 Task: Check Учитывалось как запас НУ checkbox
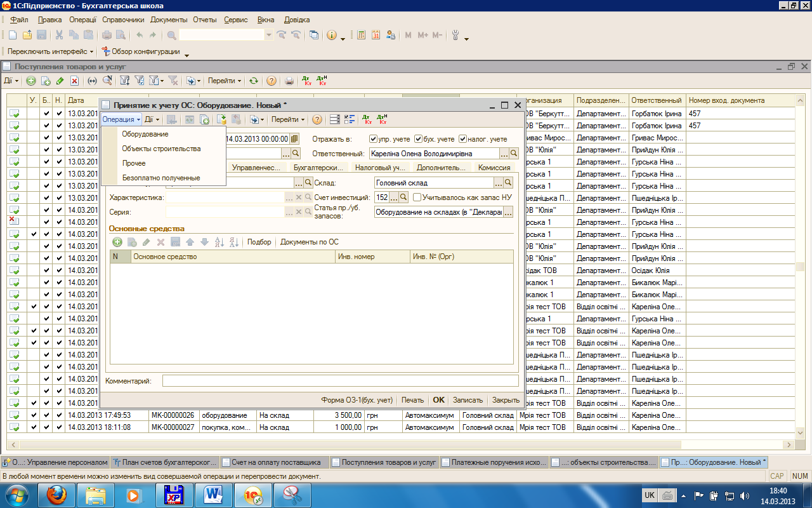tap(417, 197)
